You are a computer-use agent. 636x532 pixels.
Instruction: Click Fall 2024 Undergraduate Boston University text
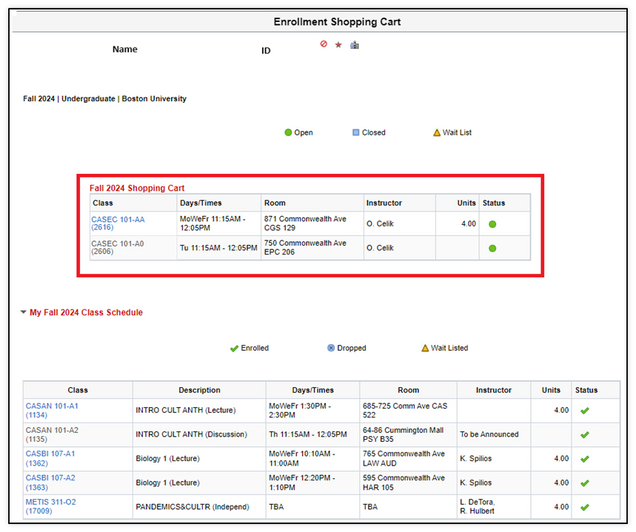point(105,99)
